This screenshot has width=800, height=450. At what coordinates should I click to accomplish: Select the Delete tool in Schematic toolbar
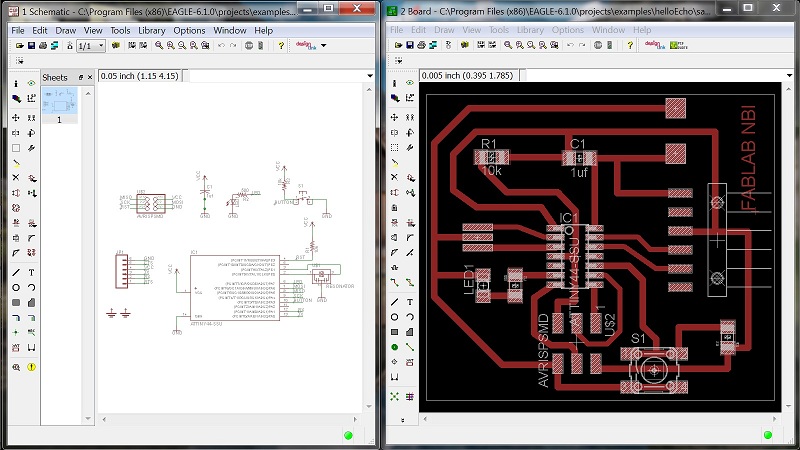click(16, 177)
